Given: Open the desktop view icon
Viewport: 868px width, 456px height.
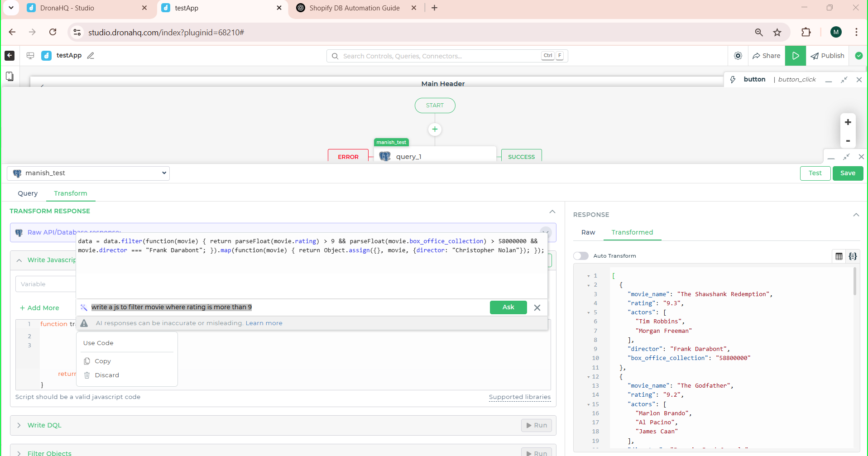Looking at the screenshot, I should pyautogui.click(x=30, y=56).
